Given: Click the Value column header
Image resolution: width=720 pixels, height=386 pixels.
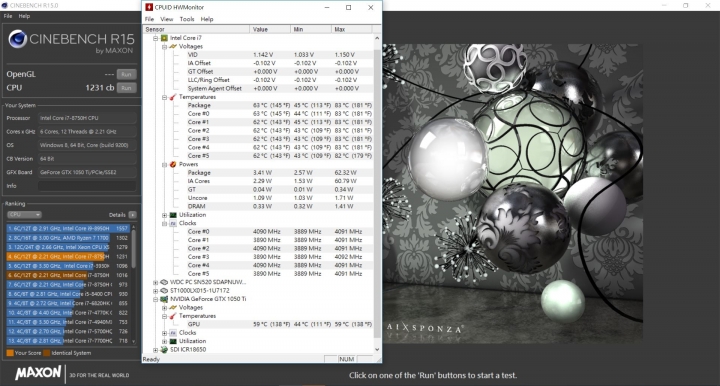Looking at the screenshot, I should point(270,29).
